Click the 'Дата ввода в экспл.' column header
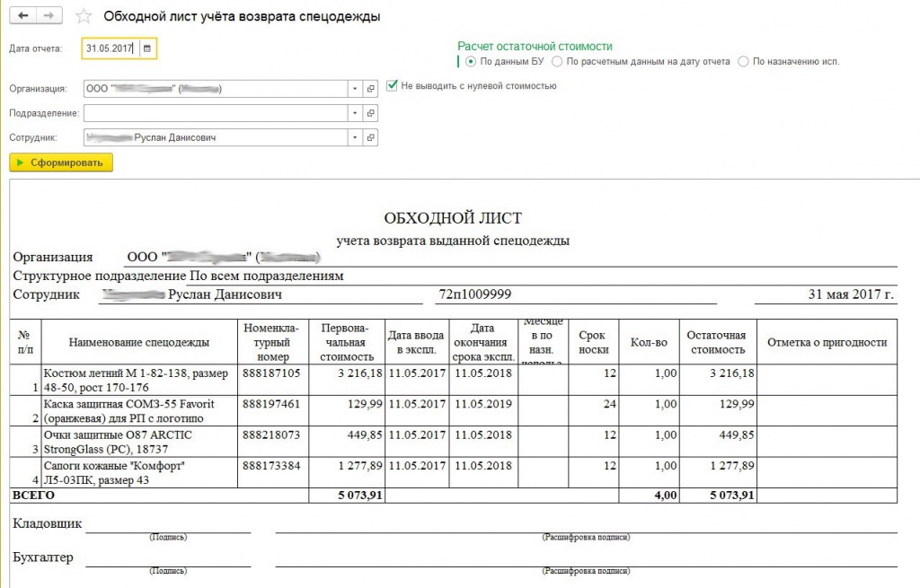The width and height of the screenshot is (920, 588). pyautogui.click(x=416, y=342)
